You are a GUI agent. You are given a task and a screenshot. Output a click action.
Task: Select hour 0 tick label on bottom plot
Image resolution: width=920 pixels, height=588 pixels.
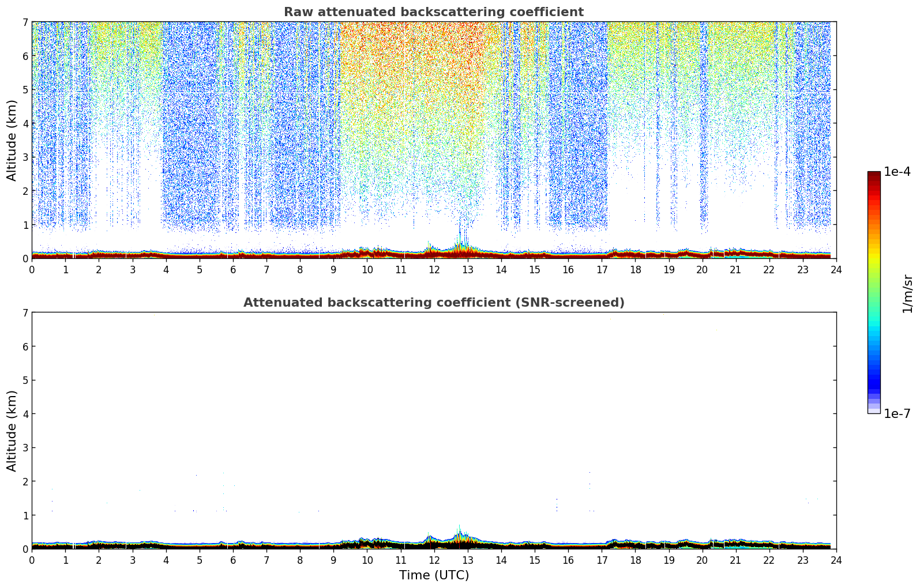pyautogui.click(x=32, y=560)
